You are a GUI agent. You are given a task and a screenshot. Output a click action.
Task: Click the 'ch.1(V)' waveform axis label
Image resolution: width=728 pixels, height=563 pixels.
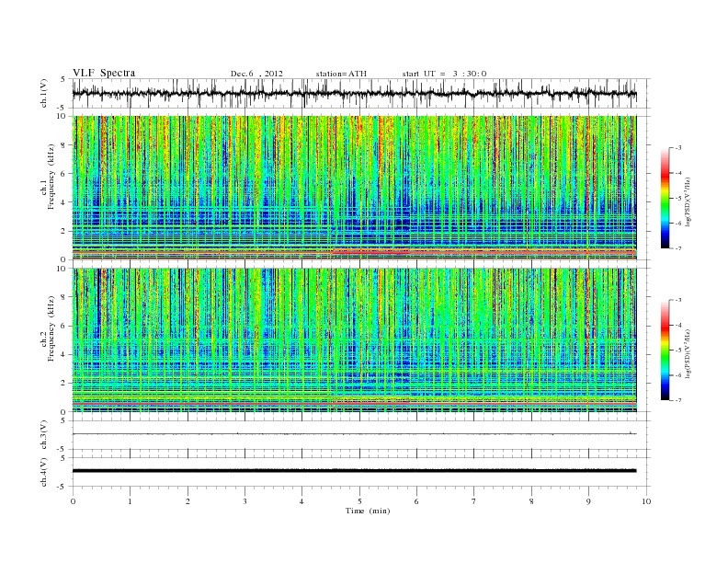point(43,93)
